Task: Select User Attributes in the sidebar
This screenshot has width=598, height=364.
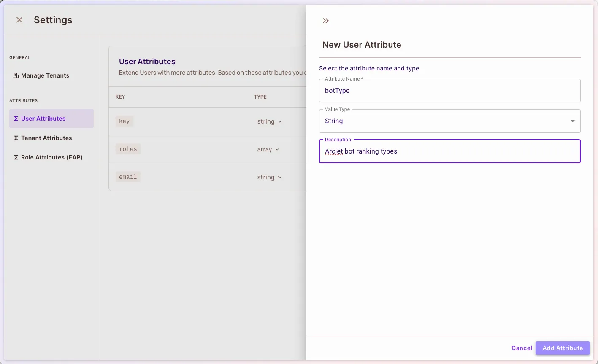Action: coord(43,119)
